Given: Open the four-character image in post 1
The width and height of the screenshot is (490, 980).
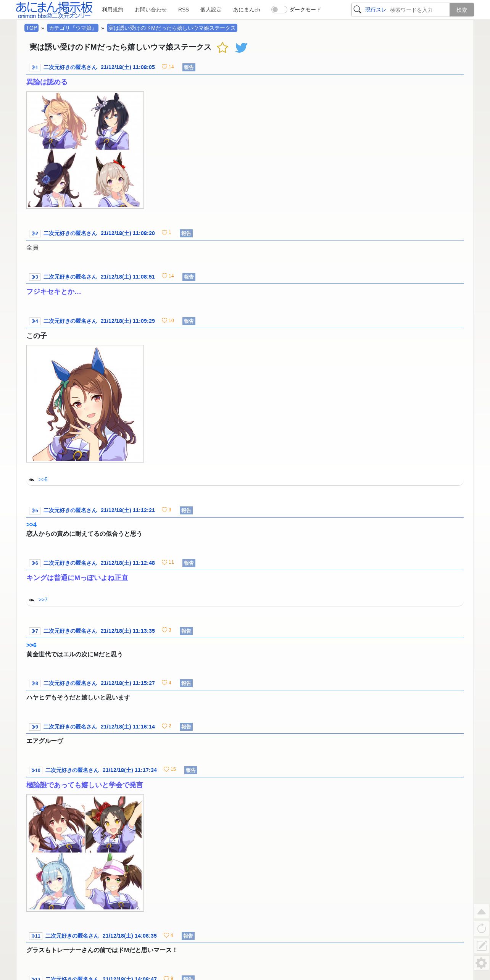Looking at the screenshot, I should (x=85, y=150).
